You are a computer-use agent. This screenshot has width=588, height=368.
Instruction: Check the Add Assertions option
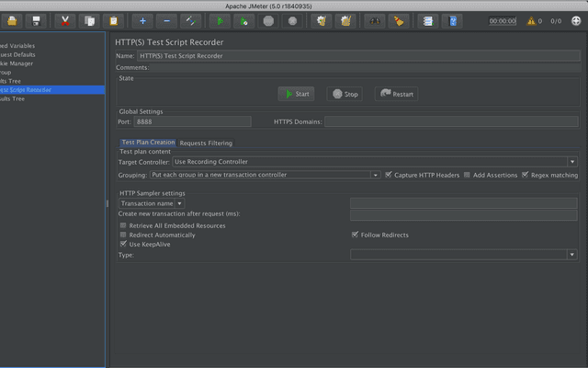coord(467,175)
